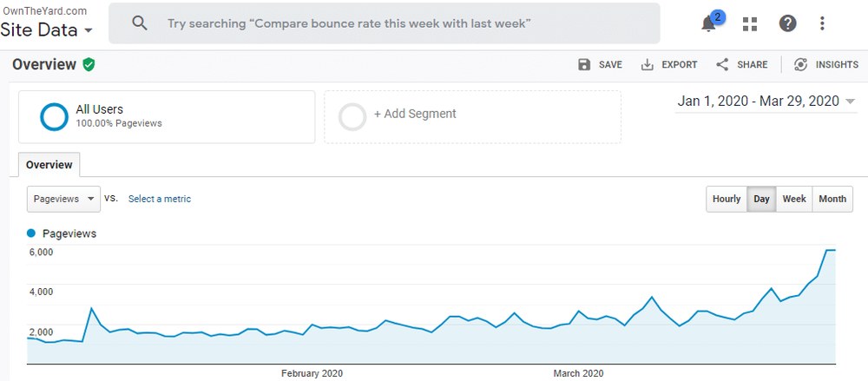This screenshot has width=868, height=381.
Task: Click the grey Add Segment circle
Action: click(352, 117)
